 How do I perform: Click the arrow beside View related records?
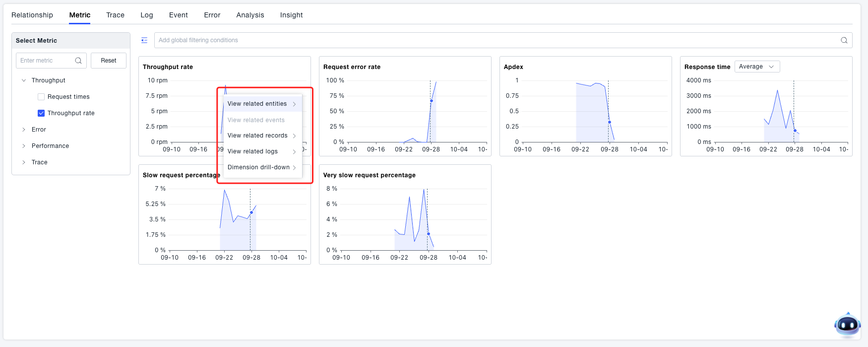click(294, 136)
